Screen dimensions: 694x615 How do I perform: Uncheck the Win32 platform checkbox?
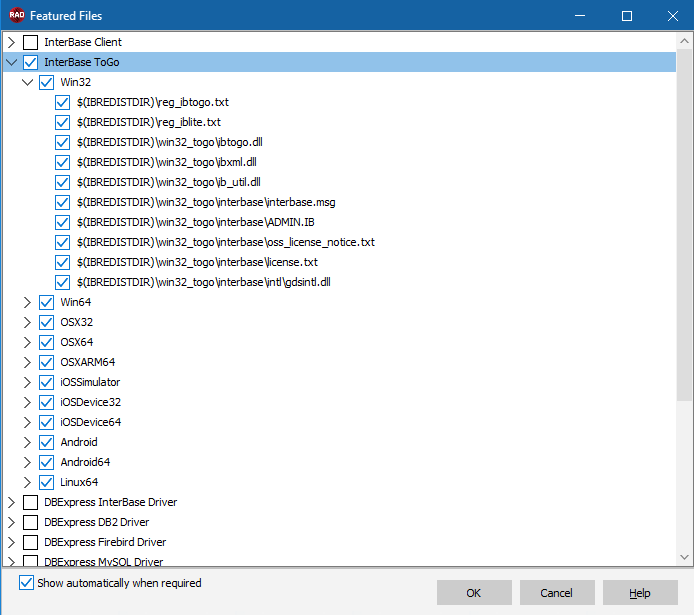46,82
